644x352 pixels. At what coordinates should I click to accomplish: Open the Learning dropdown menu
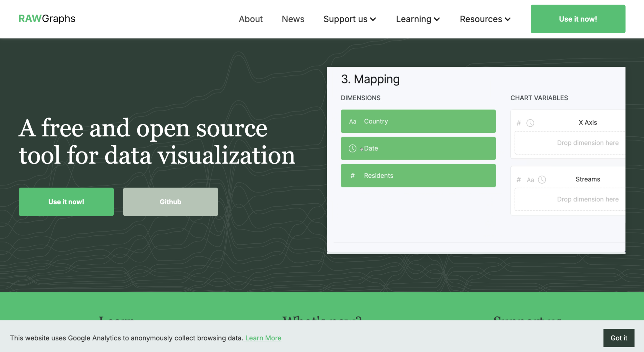tap(418, 19)
